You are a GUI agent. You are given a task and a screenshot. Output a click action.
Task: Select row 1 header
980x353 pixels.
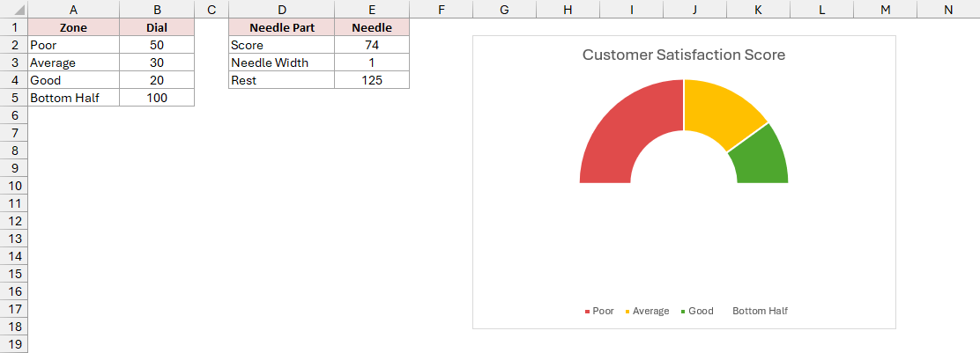[x=14, y=27]
